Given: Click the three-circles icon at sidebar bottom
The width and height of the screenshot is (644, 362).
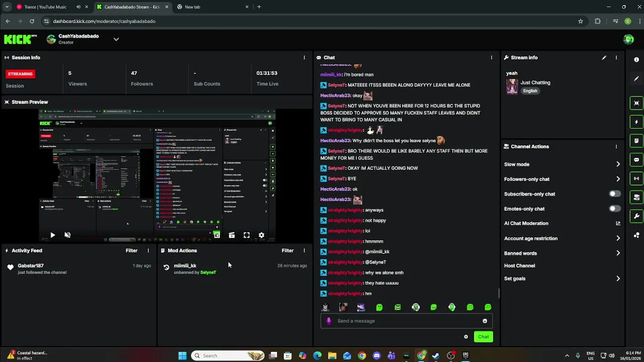Looking at the screenshot, I should (636, 235).
